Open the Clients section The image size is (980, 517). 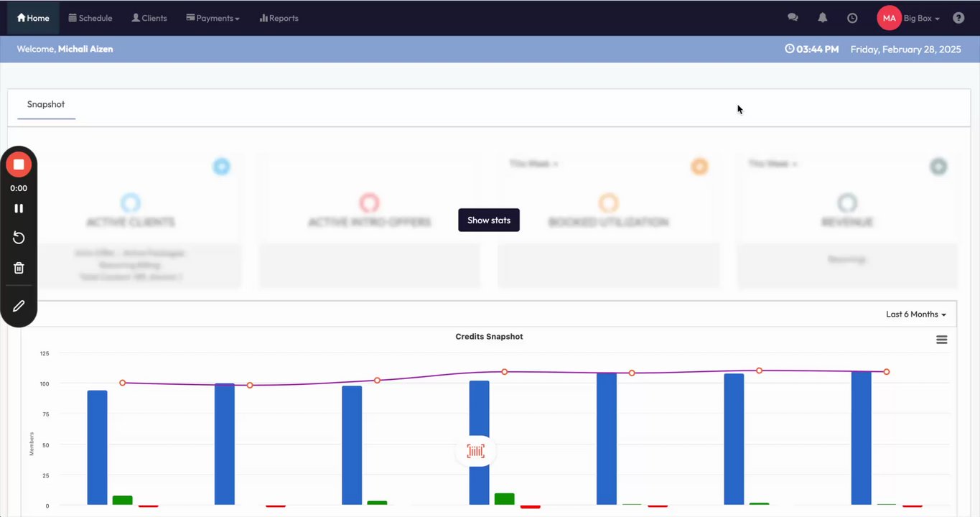[149, 18]
